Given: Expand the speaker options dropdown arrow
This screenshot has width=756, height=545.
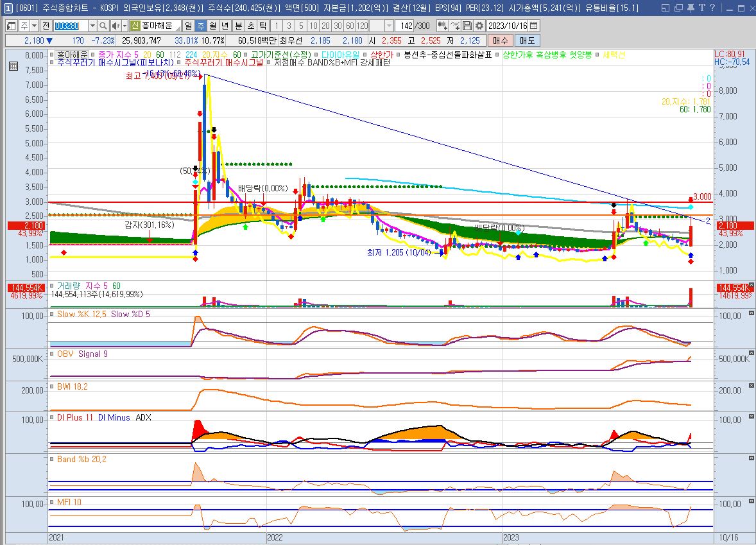Looking at the screenshot, I should pos(125,26).
